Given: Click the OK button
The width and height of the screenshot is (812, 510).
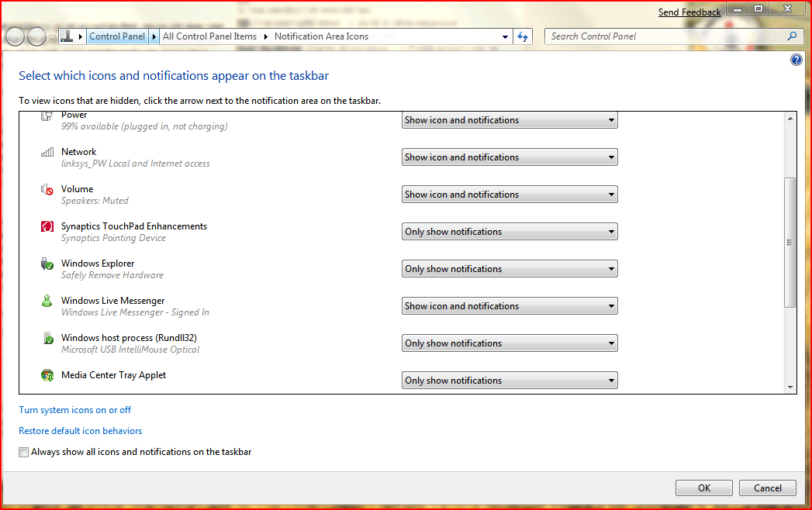Looking at the screenshot, I should pyautogui.click(x=703, y=488).
